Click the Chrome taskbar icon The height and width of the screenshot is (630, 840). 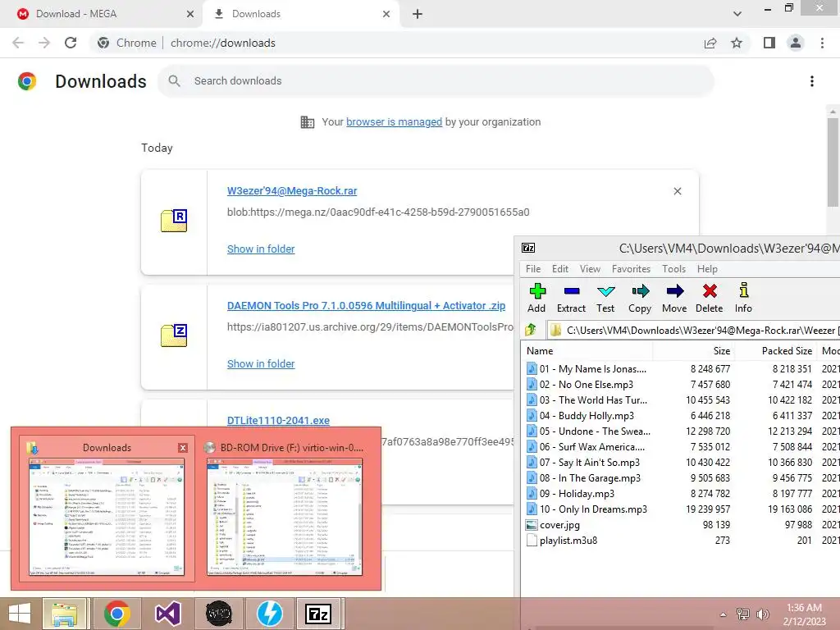point(116,614)
